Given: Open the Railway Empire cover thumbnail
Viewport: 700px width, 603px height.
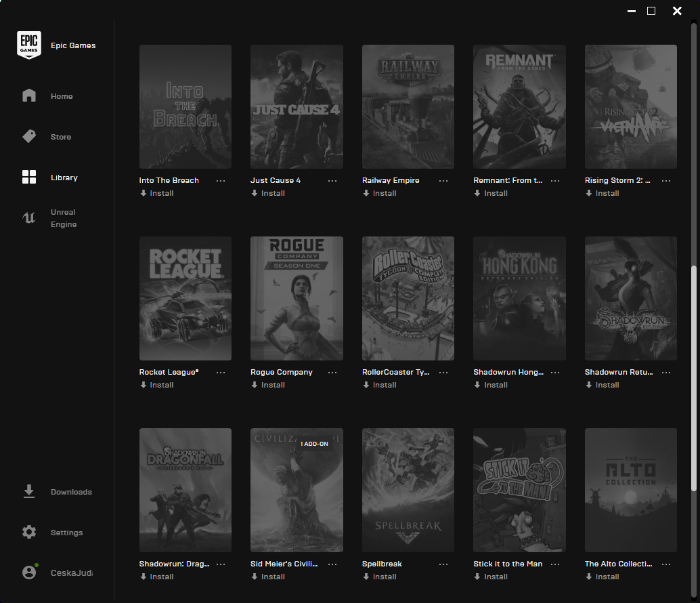Looking at the screenshot, I should click(408, 107).
